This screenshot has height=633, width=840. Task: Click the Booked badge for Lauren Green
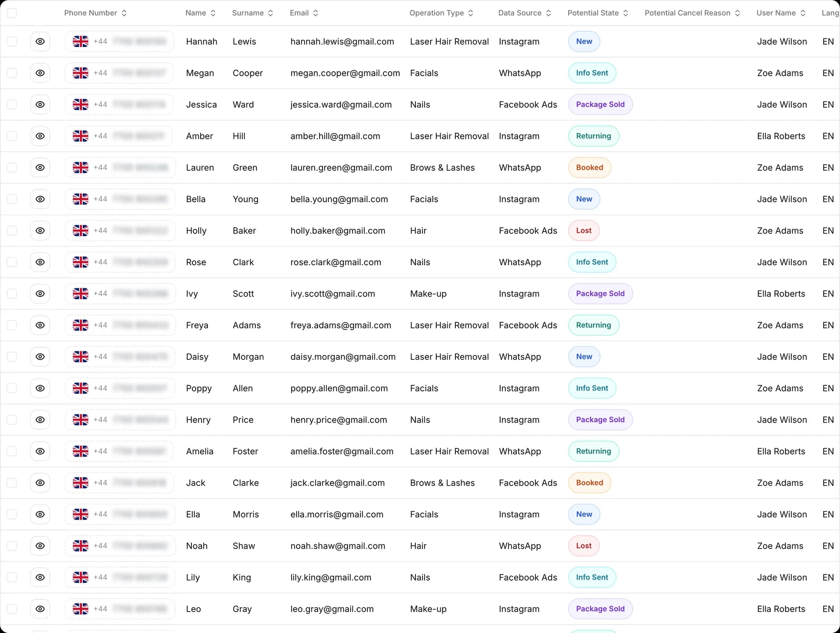[x=589, y=168]
